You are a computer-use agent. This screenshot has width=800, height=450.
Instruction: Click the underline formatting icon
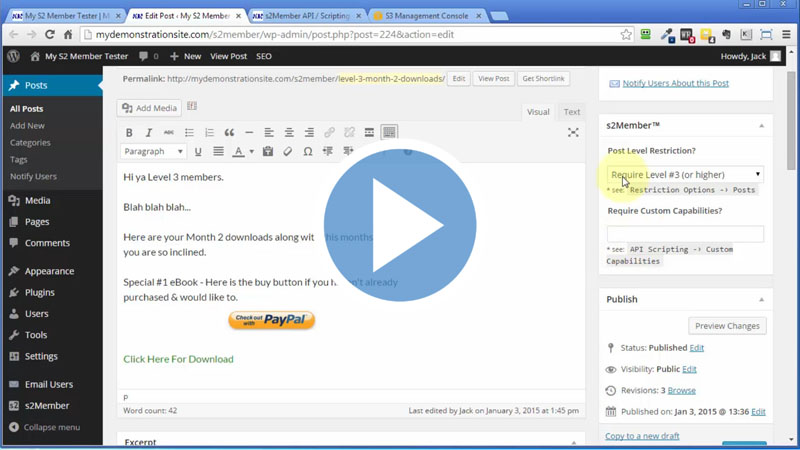point(198,152)
